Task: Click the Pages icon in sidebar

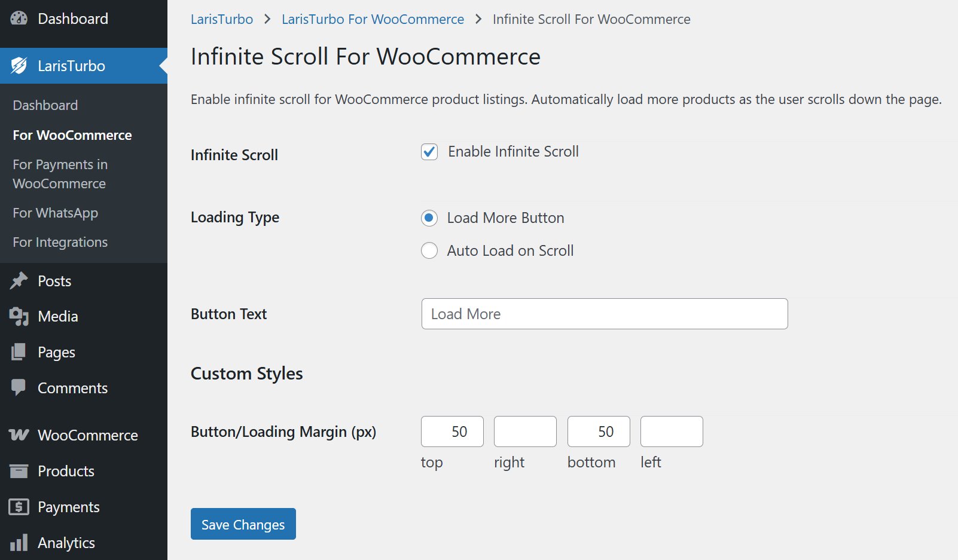Action: tap(19, 352)
